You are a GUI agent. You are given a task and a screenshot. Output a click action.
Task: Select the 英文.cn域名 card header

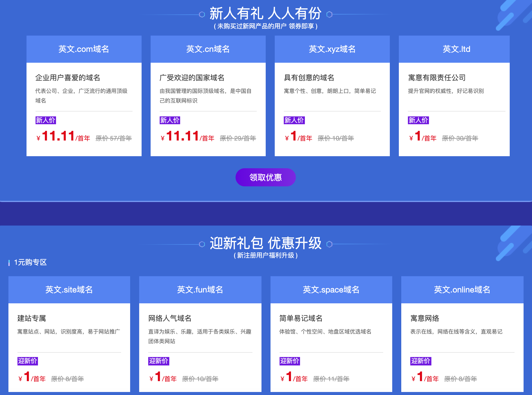[208, 49]
